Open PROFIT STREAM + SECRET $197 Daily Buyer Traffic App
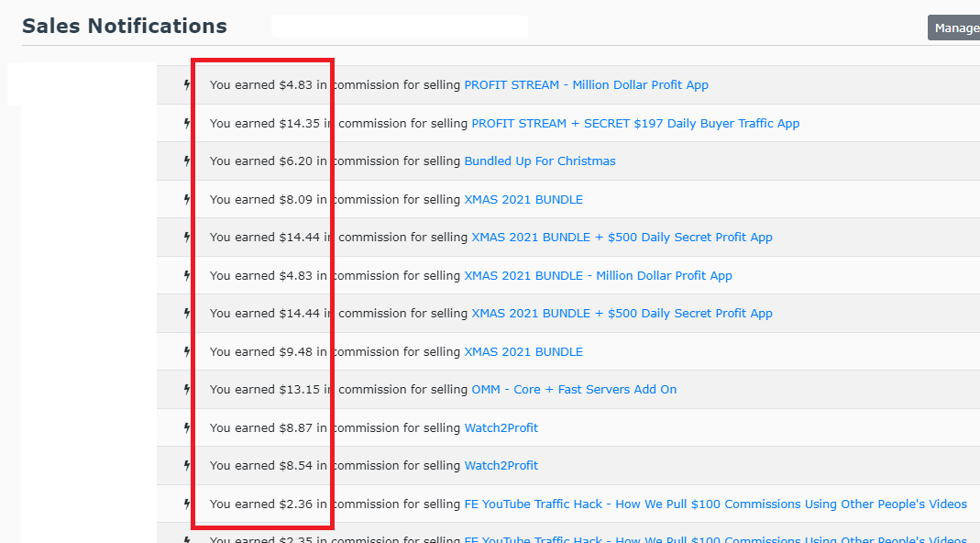 (635, 123)
